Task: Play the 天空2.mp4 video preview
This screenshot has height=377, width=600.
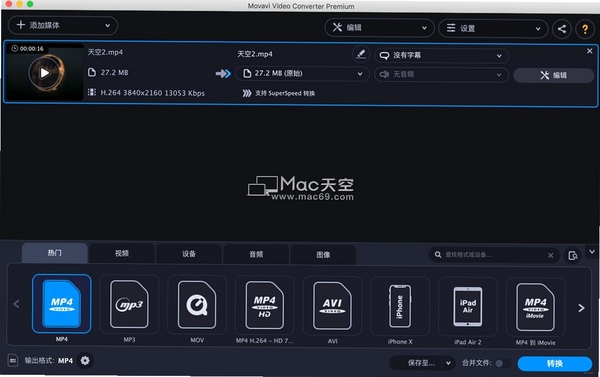Action: (x=44, y=73)
